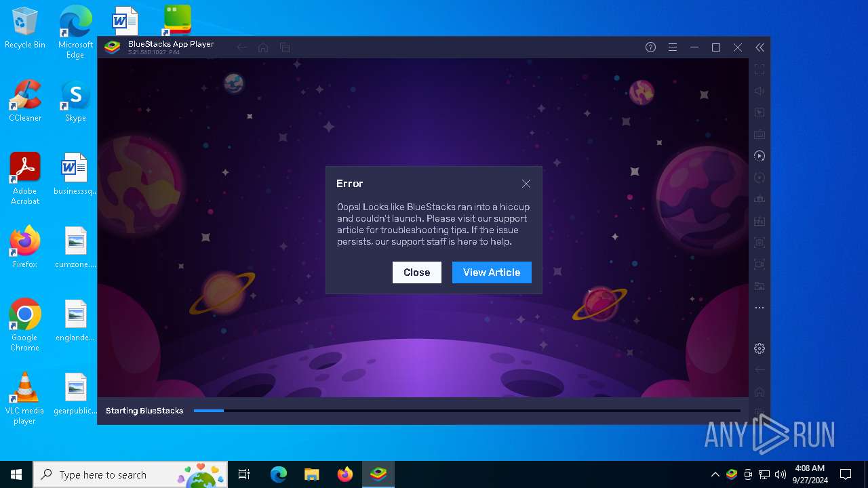
Task: Select Microsoft Edge desktop shortcut
Action: 75,32
